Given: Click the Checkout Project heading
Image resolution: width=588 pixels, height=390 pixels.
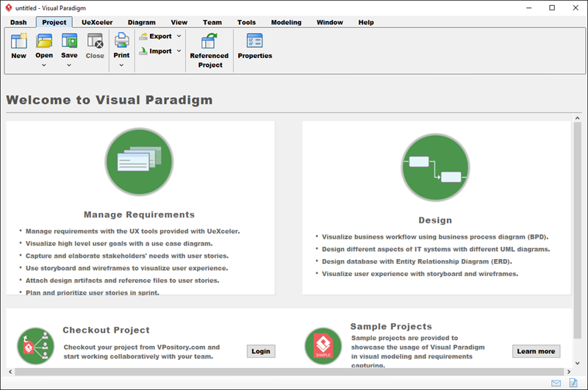Looking at the screenshot, I should coord(106,330).
